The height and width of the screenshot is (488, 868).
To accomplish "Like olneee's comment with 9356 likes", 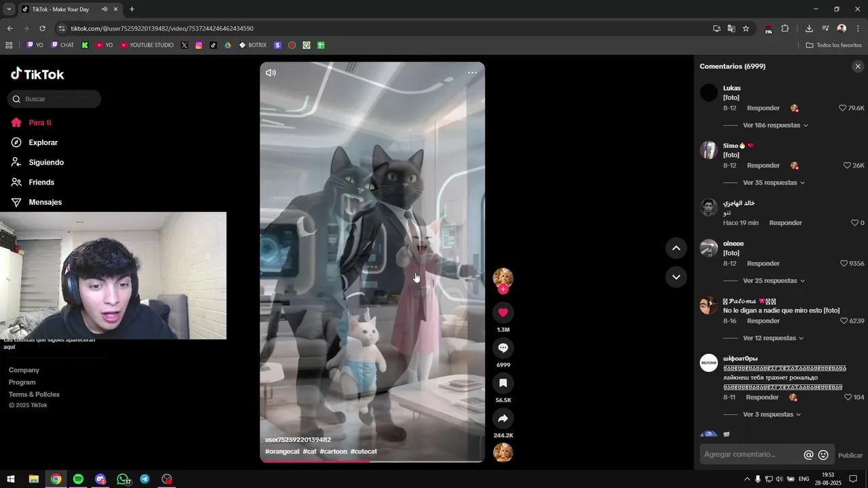I will point(844,264).
